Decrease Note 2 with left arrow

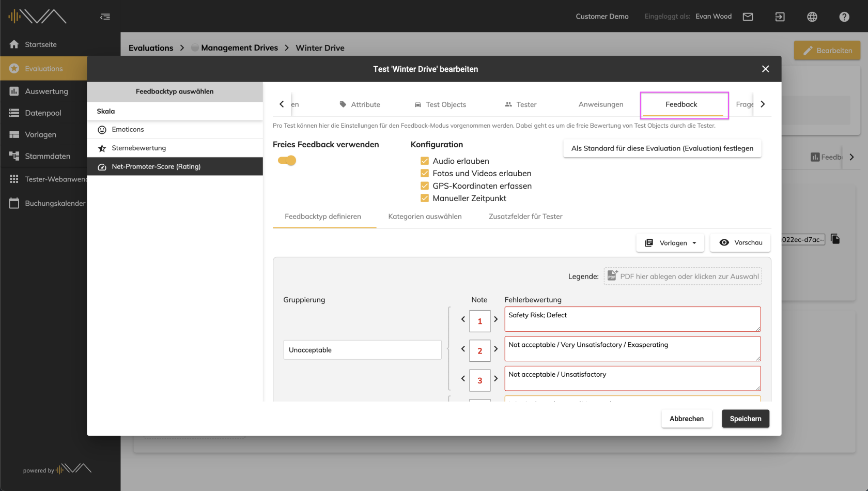463,349
